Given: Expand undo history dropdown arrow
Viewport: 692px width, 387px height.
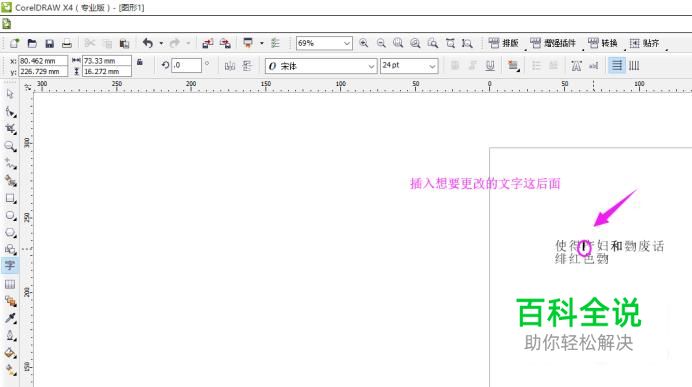Looking at the screenshot, I should point(161,43).
